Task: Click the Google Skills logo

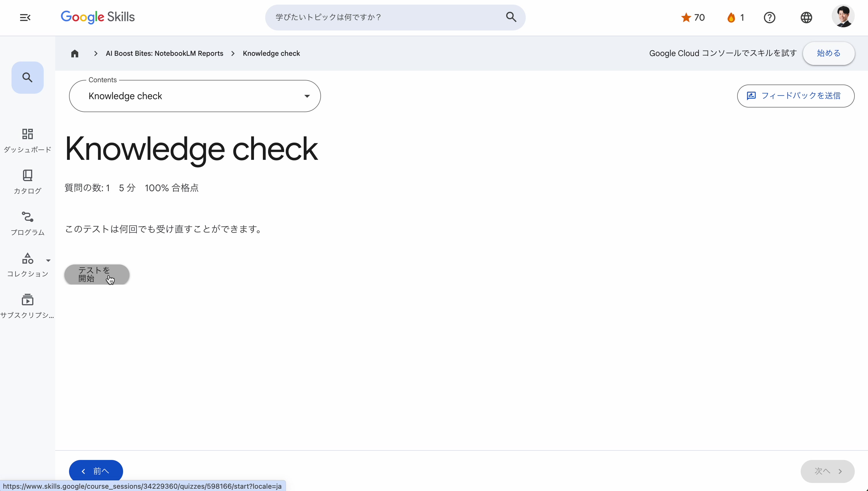Action: click(x=97, y=17)
